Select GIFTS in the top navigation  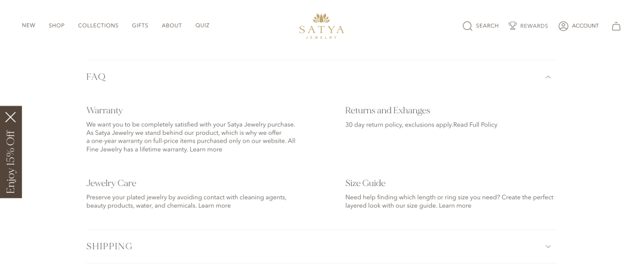(140, 26)
